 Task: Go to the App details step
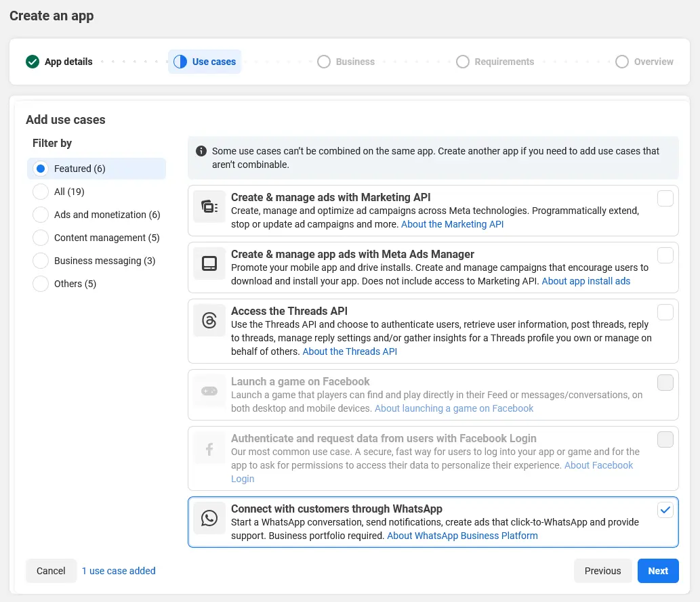(x=60, y=62)
